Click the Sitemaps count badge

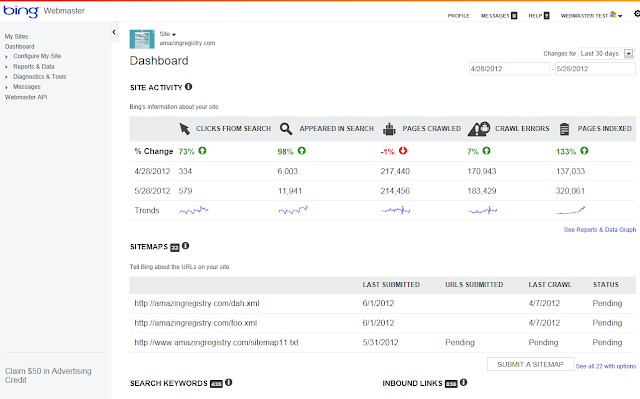click(175, 248)
